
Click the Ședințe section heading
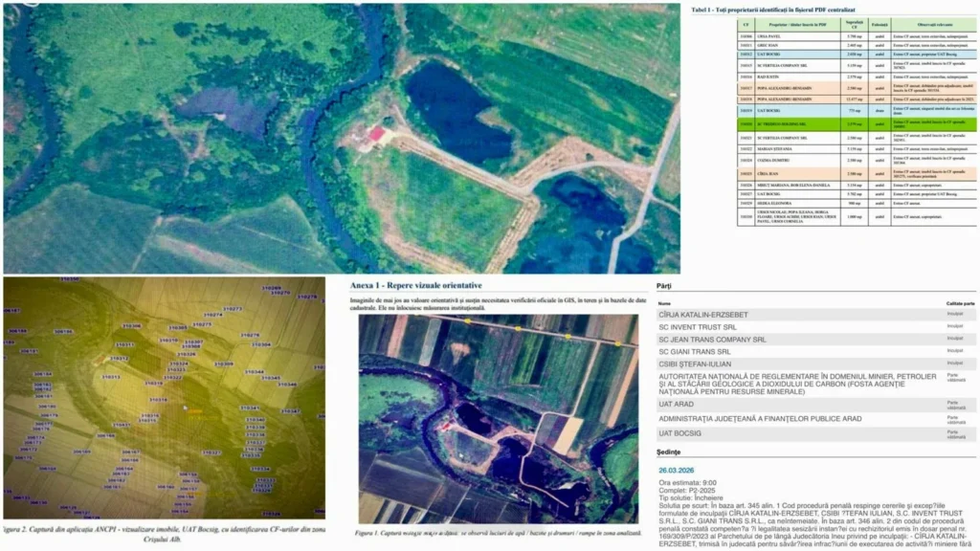[668, 452]
